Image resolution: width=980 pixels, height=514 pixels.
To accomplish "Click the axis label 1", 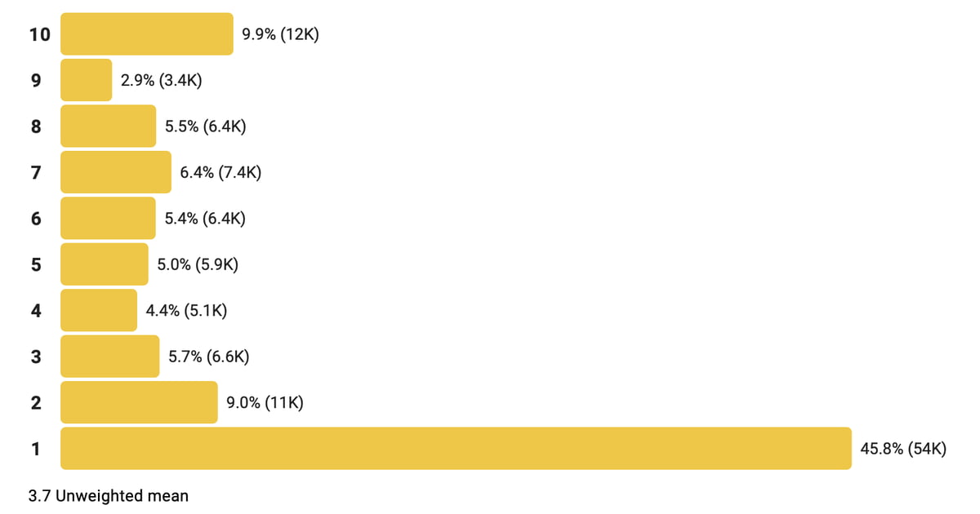I will 36,449.
